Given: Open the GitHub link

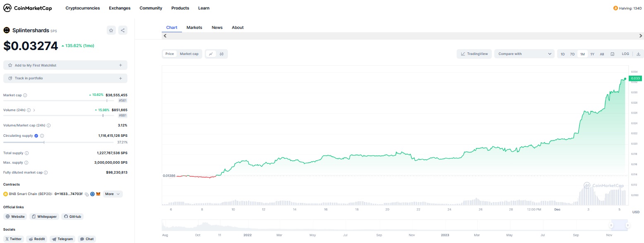Looking at the screenshot, I should (72, 217).
